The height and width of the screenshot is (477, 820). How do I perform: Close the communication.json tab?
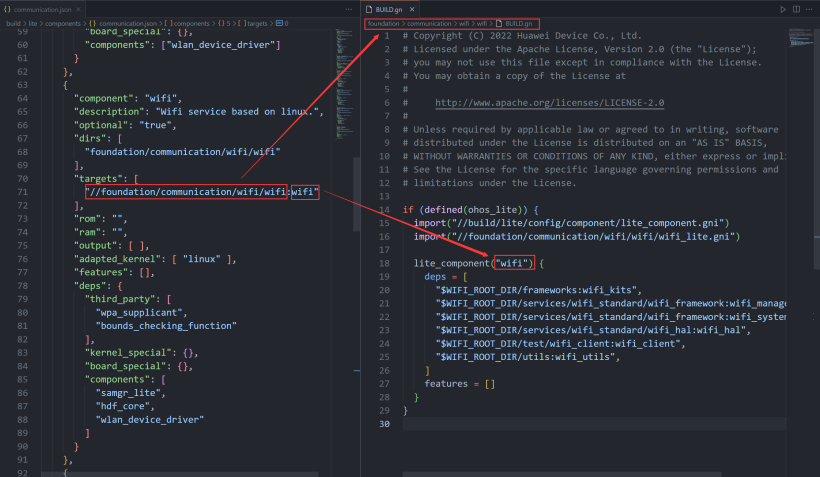[x=78, y=9]
